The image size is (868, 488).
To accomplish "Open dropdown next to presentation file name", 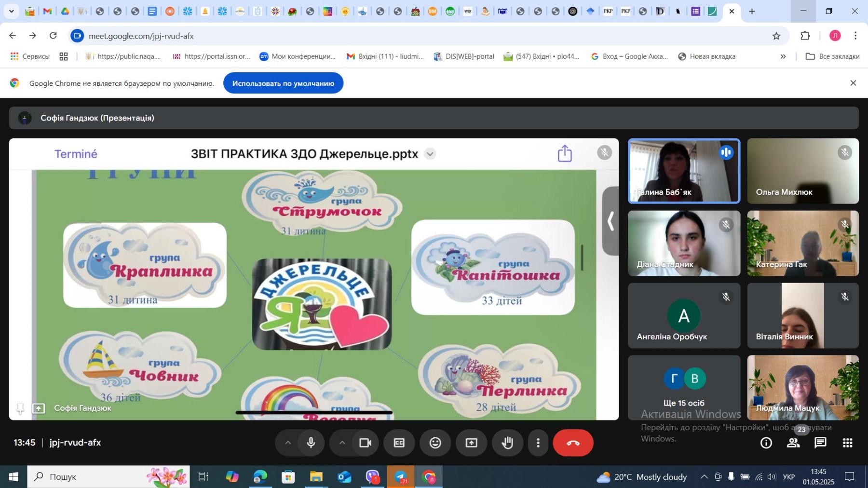I will tap(430, 154).
